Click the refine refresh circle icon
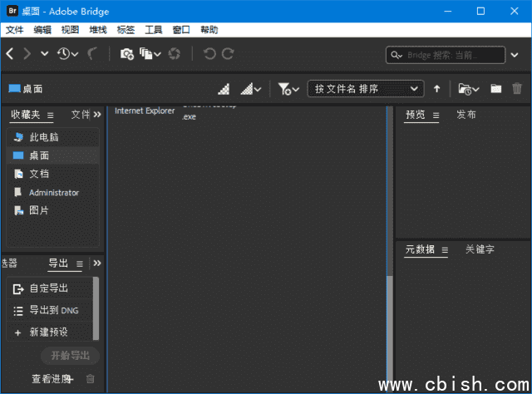 pyautogui.click(x=175, y=54)
